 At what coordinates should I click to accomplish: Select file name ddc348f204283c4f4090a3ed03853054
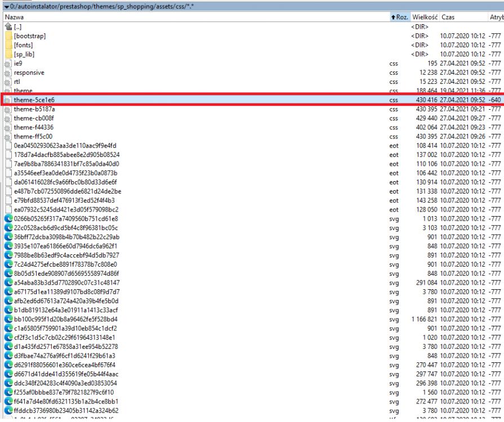coord(65,384)
